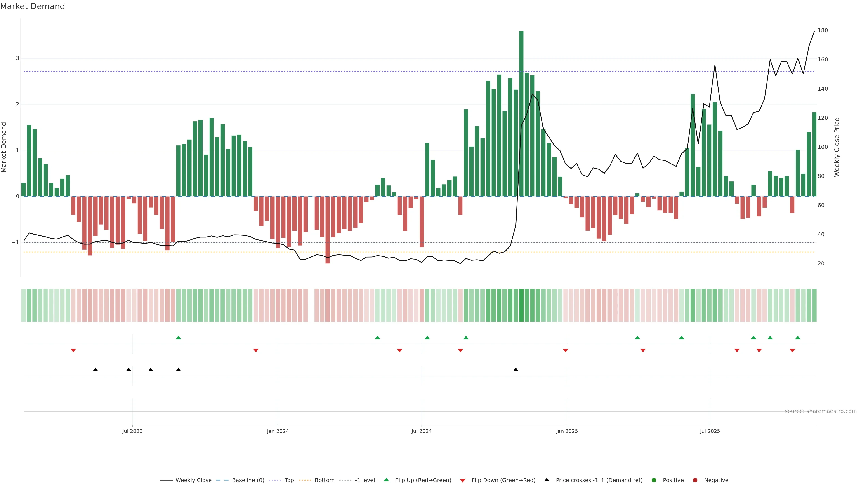Click black triangle marker near Nov 2024

(516, 370)
